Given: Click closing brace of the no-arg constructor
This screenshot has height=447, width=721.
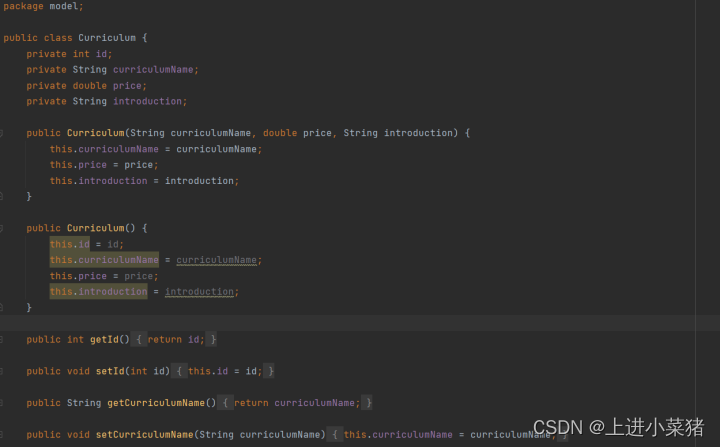Looking at the screenshot, I should [29, 307].
